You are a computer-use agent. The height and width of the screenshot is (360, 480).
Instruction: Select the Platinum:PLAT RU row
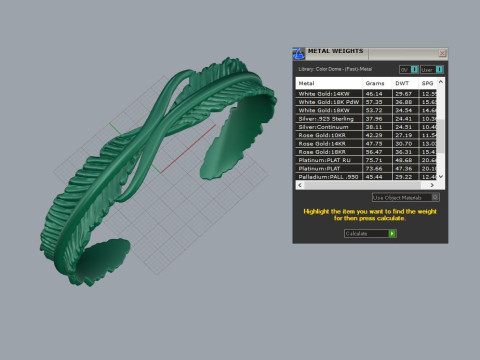[x=366, y=160]
